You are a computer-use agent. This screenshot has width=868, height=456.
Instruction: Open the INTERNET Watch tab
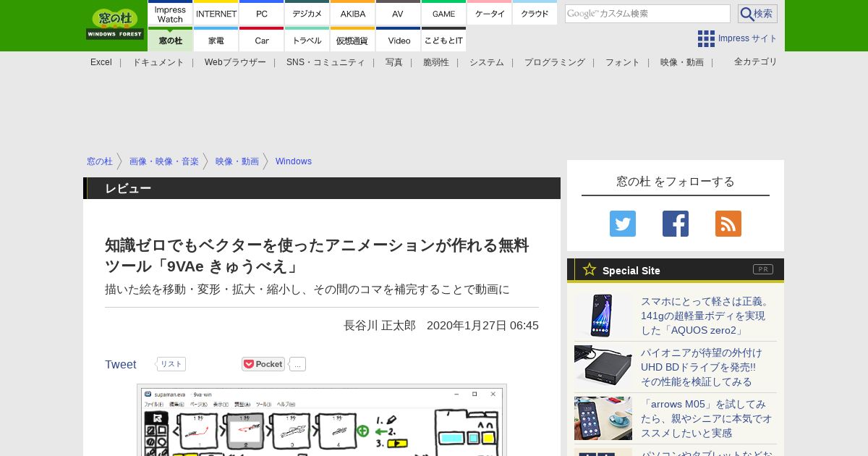pyautogui.click(x=216, y=13)
